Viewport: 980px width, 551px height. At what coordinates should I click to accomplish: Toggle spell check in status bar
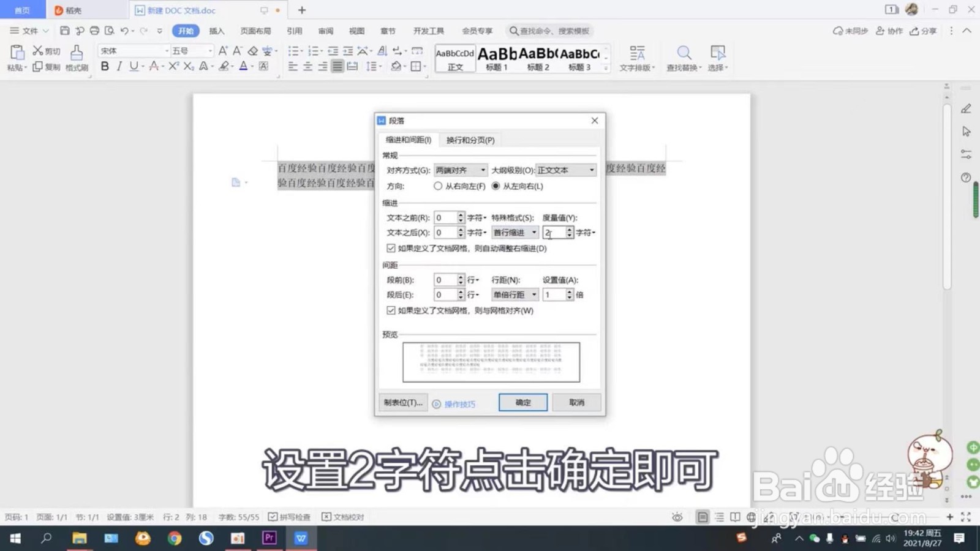point(289,517)
